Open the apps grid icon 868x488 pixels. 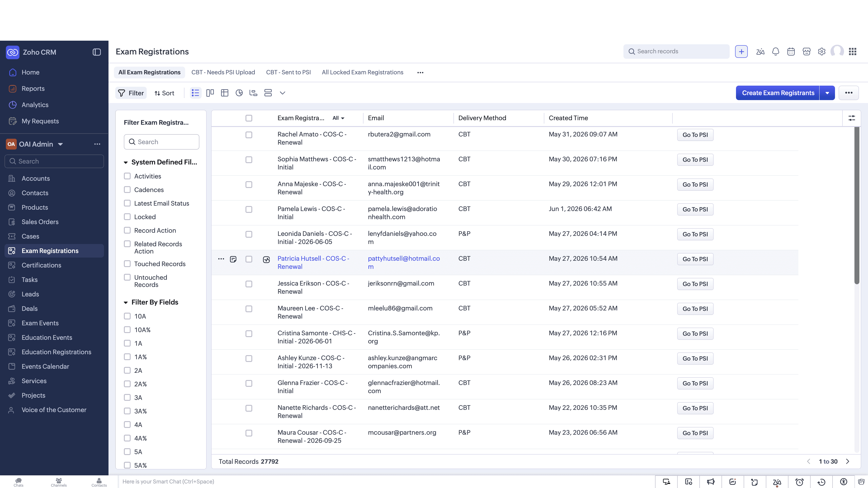[852, 52]
